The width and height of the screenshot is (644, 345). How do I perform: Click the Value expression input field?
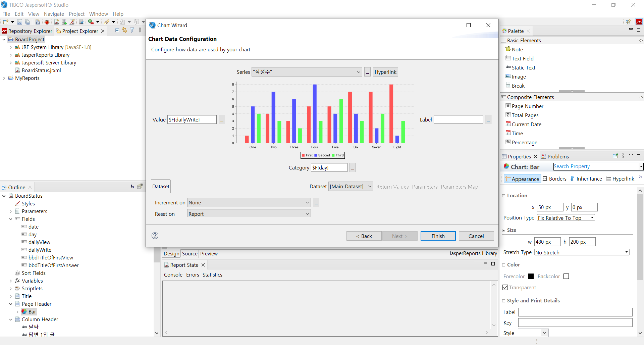[192, 119]
